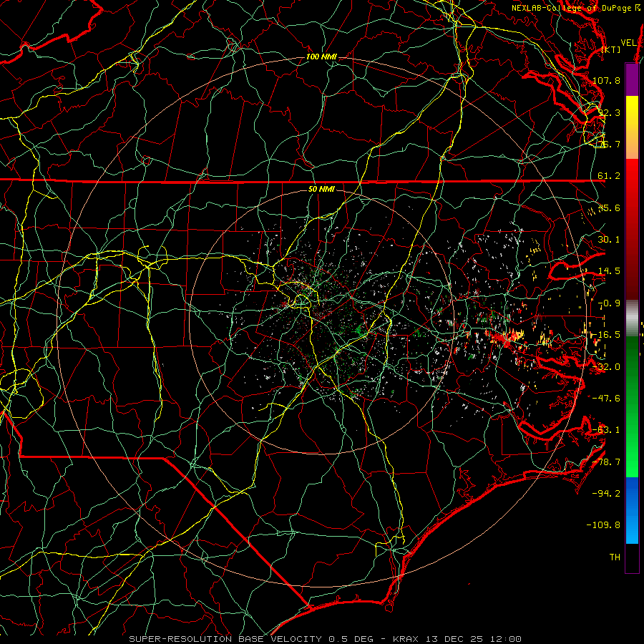Click the 14.5 legend value
The height and width of the screenshot is (644, 644).
[x=609, y=271]
